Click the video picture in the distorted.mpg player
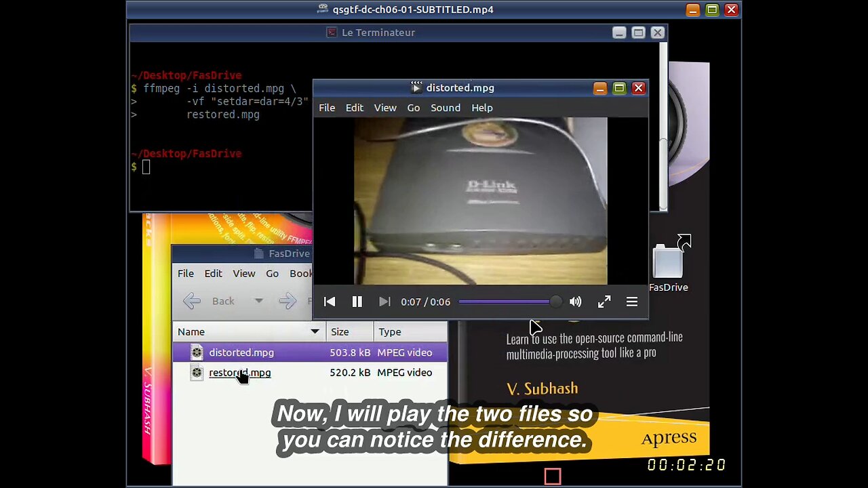 click(x=481, y=201)
